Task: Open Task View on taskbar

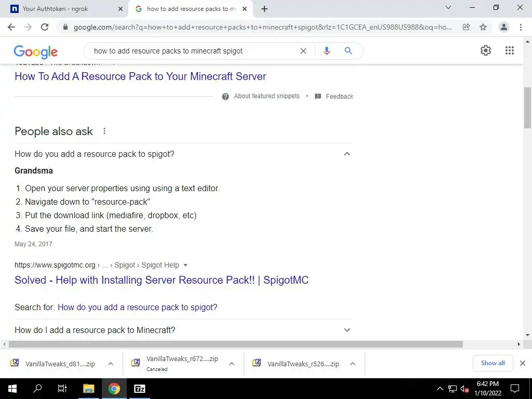Action: tap(62, 389)
